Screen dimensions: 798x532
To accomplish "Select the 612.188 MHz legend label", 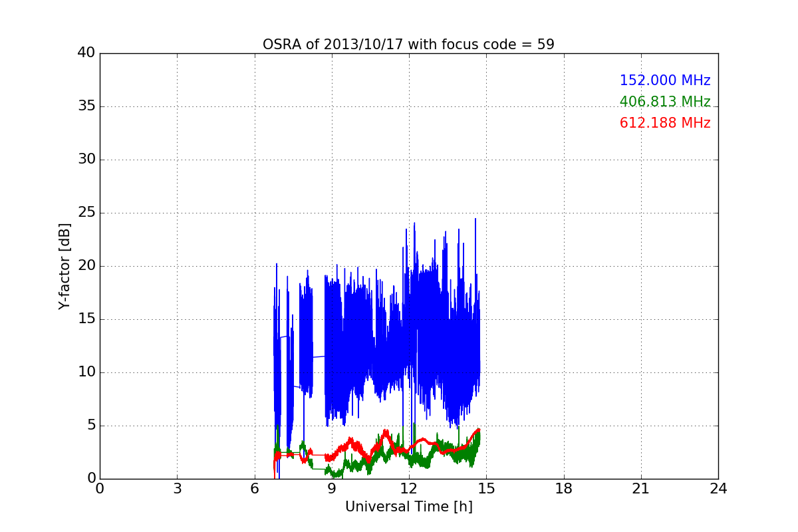I will [x=665, y=123].
